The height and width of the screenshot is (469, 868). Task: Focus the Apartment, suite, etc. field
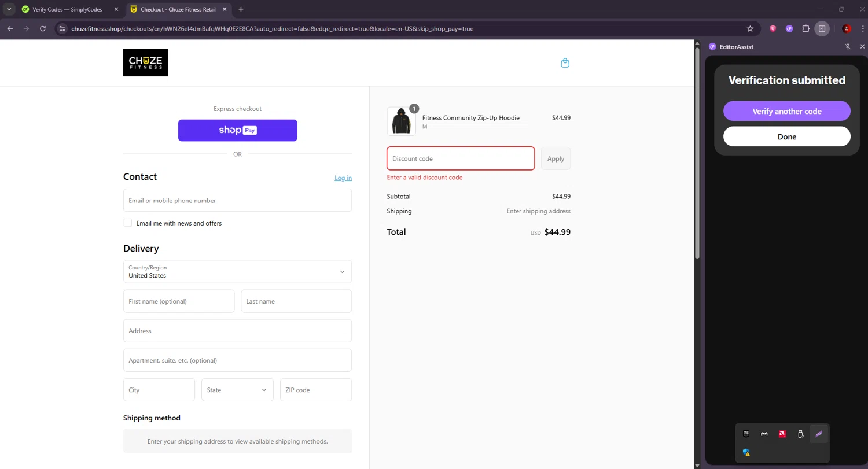click(237, 360)
